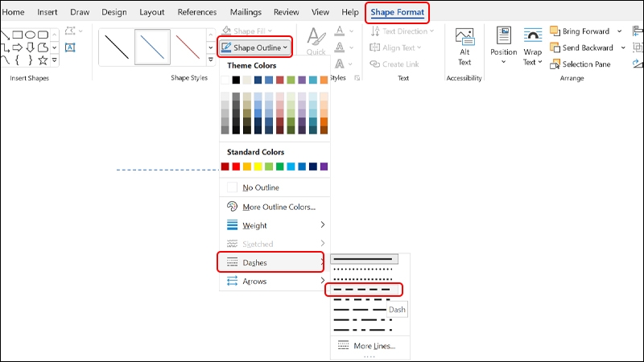Open More Lines options
The image size is (644, 362).
point(369,346)
